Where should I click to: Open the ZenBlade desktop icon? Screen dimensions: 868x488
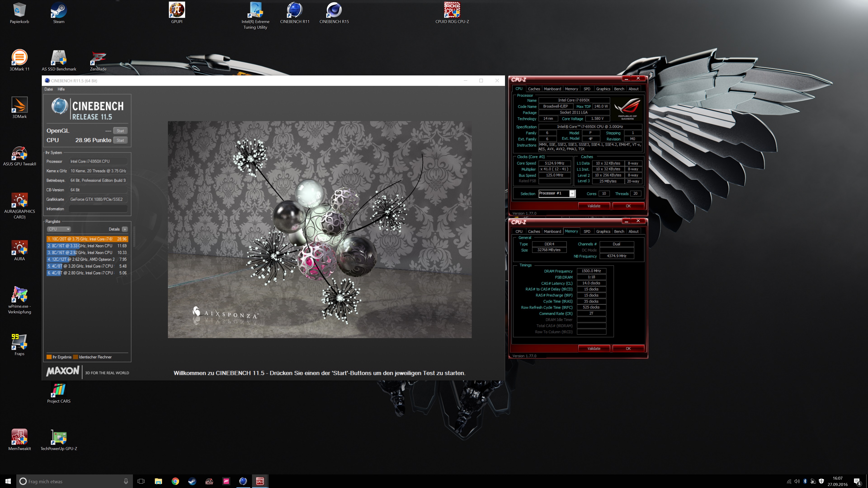tap(98, 60)
